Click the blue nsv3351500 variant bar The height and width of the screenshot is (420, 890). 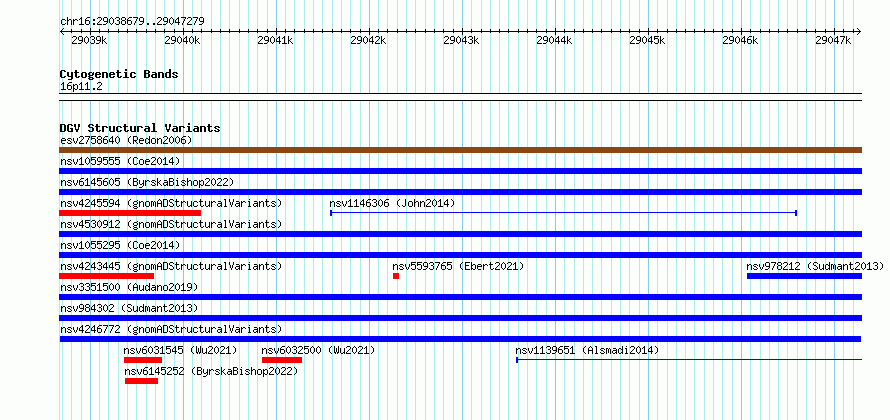point(460,297)
